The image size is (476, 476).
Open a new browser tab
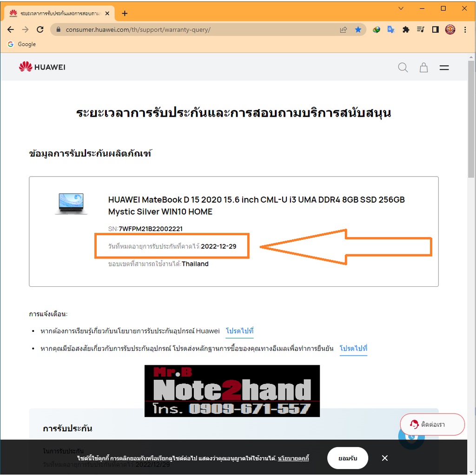[x=125, y=13]
